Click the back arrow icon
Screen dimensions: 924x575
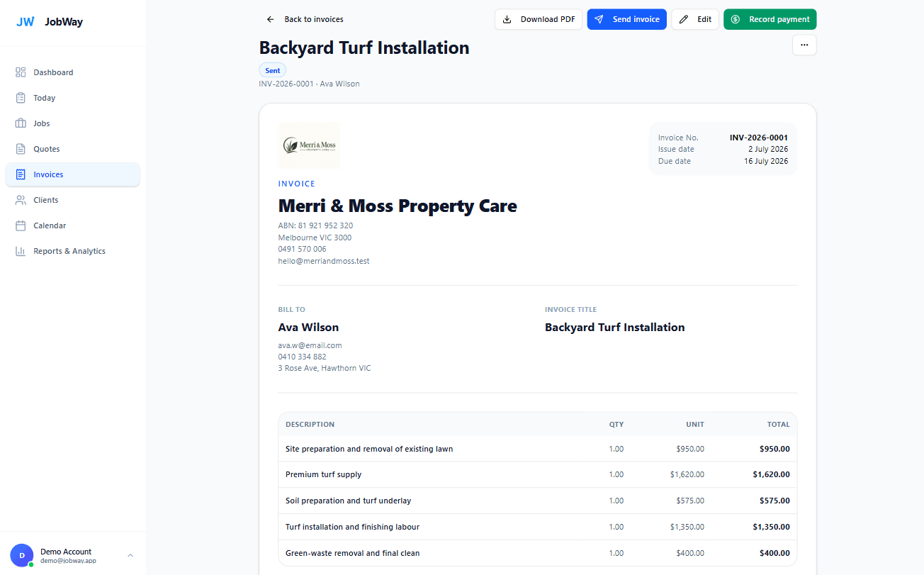pyautogui.click(x=270, y=19)
